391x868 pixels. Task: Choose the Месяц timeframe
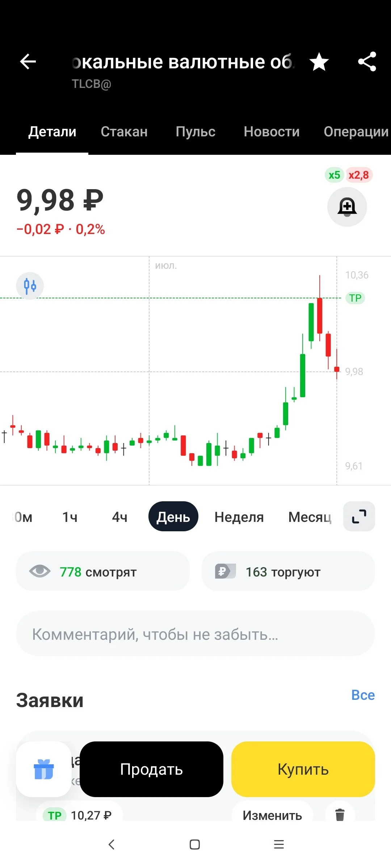point(310,517)
